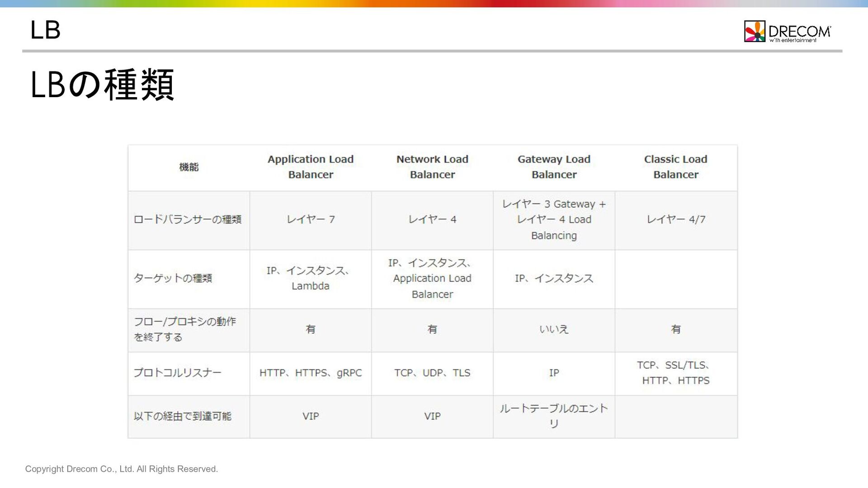Select the 'フロー/プロキシの動作を終了する' row label
The image size is (868, 488).
click(x=185, y=329)
